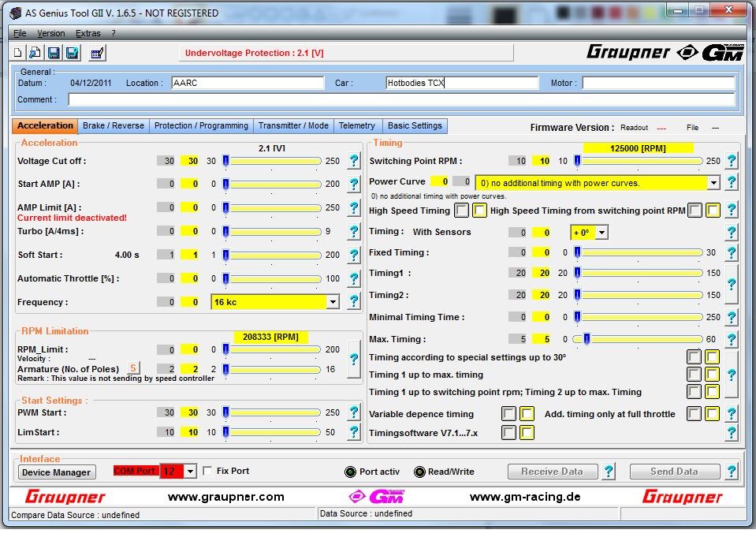This screenshot has height=552, width=756.
Task: Switch to Brake / Reverse tab
Action: [114, 126]
